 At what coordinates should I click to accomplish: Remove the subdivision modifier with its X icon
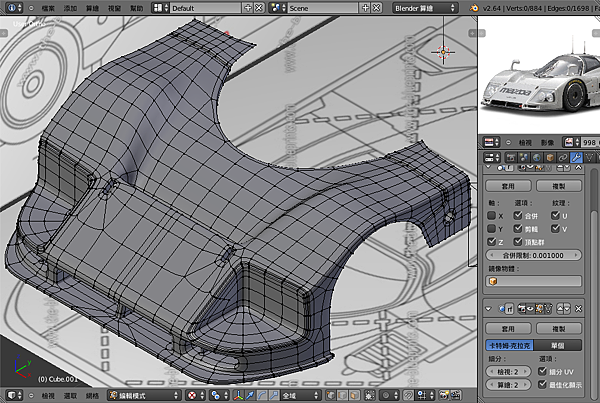coord(578,310)
